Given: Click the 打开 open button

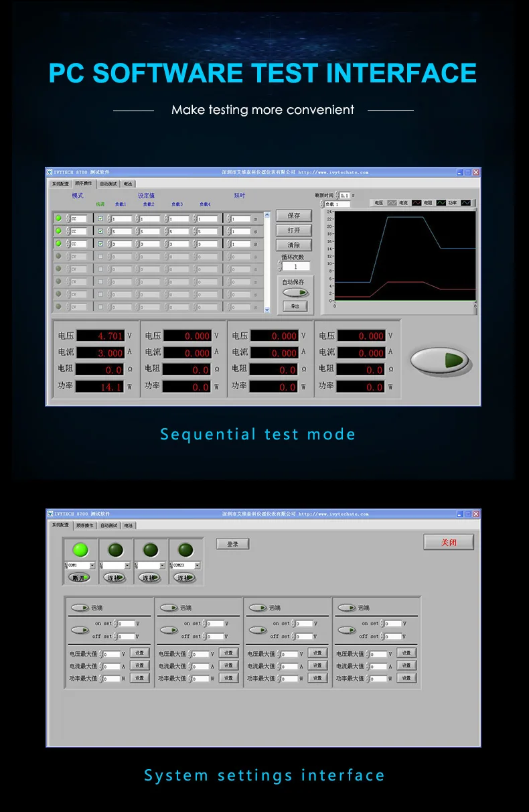Looking at the screenshot, I should point(294,230).
